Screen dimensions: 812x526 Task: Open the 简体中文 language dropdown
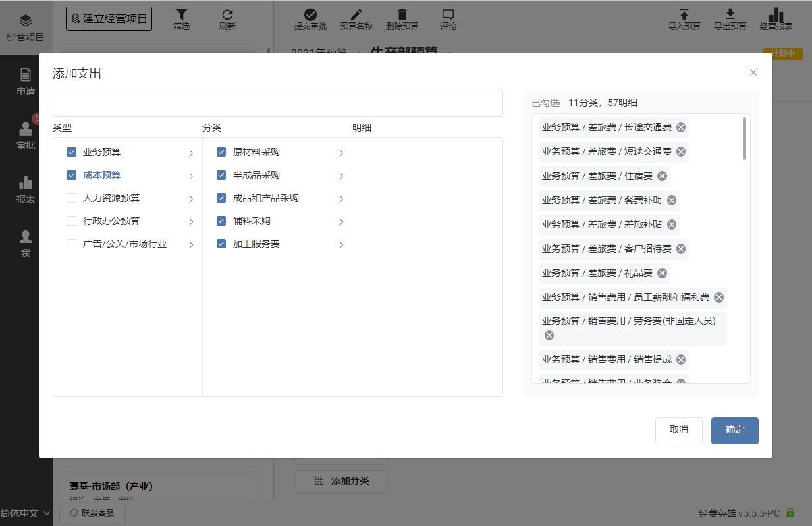[26, 513]
